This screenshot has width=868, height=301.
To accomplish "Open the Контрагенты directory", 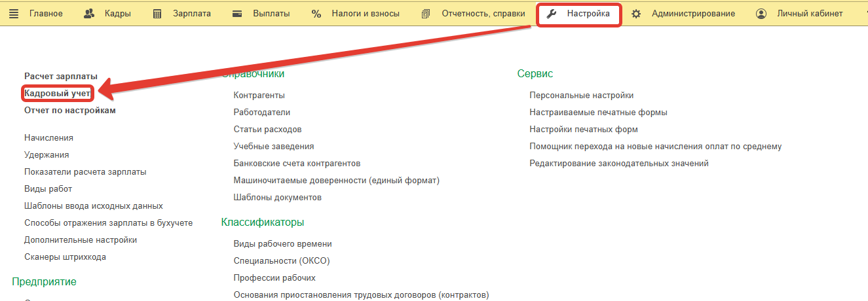I will point(259,96).
